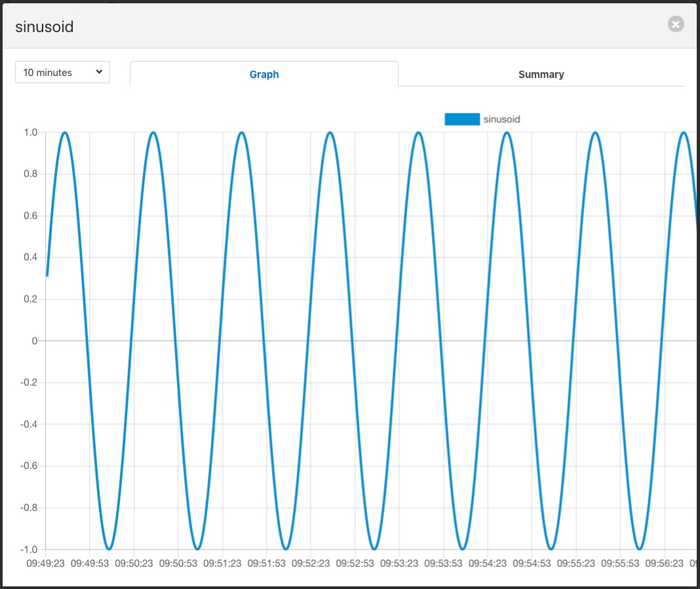Close the sinusoid dialog
Image resolution: width=700 pixels, height=589 pixels.
click(675, 24)
